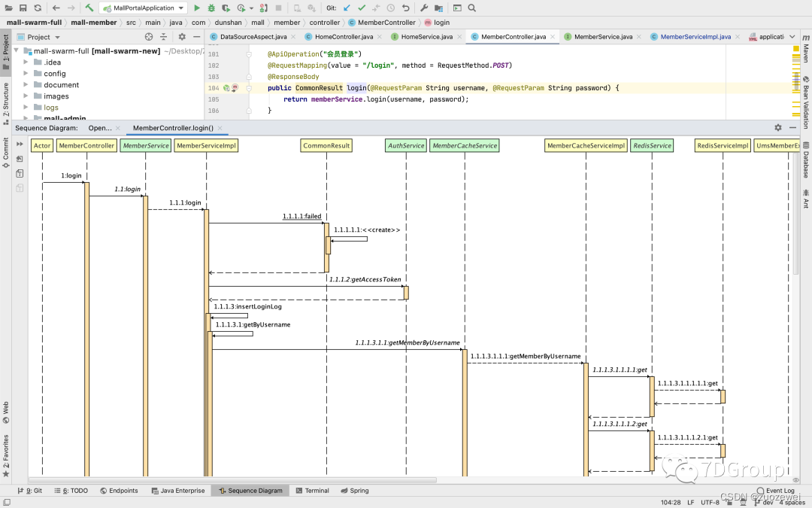Expand the logs folder
The image size is (812, 508).
26,108
